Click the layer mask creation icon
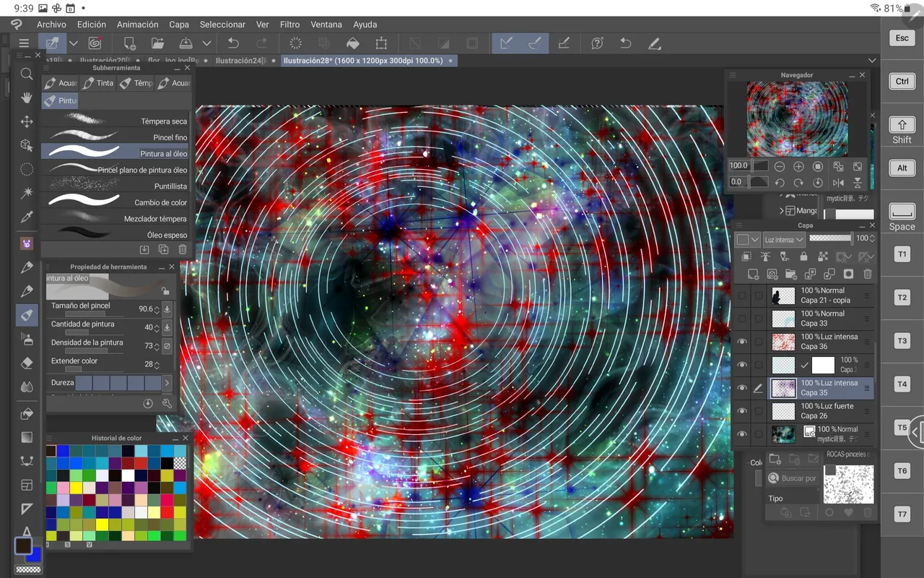Image resolution: width=924 pixels, height=578 pixels. [x=848, y=274]
